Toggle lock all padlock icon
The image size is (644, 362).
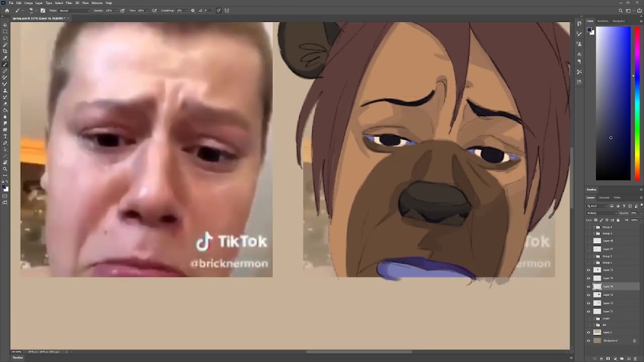(x=618, y=220)
